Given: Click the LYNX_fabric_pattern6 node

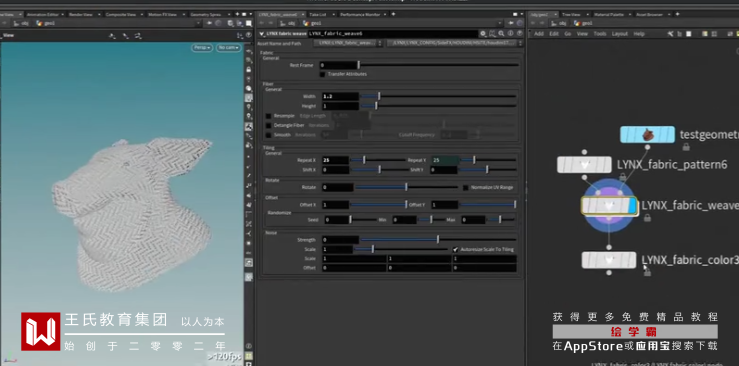Looking at the screenshot, I should click(584, 165).
